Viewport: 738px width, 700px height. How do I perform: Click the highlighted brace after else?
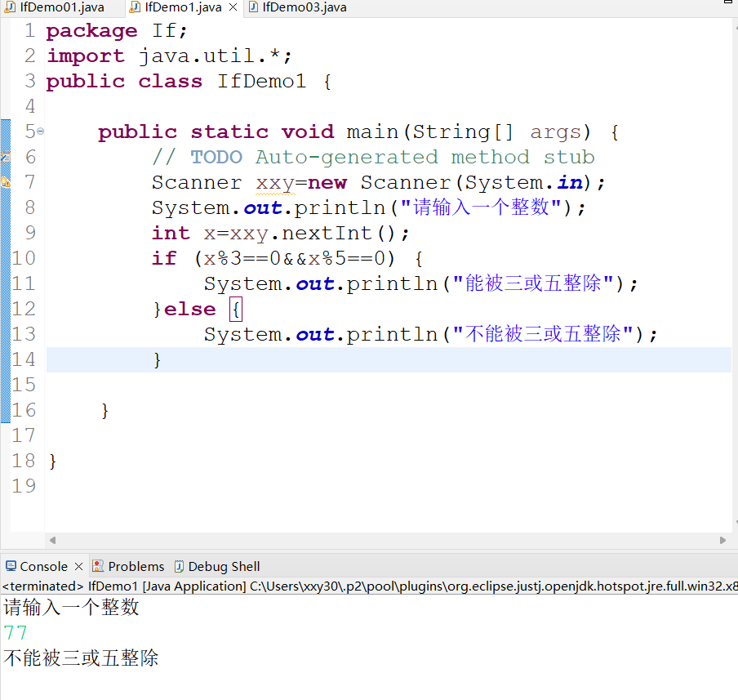[236, 309]
